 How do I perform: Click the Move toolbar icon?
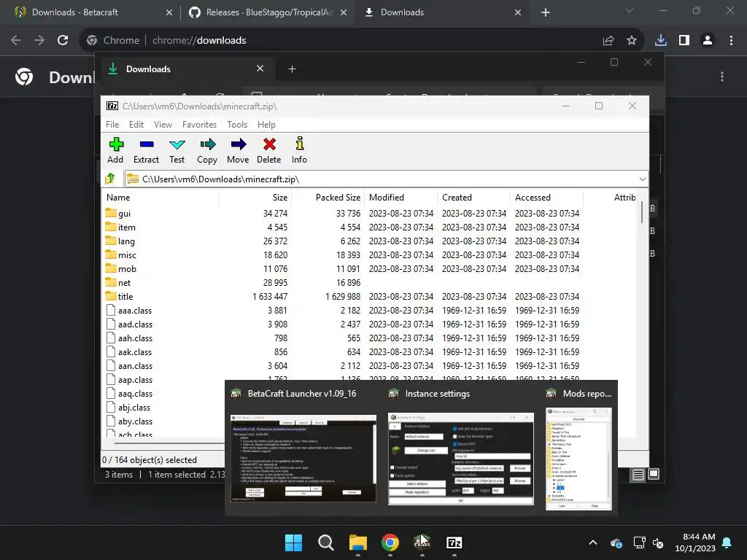[x=238, y=150]
